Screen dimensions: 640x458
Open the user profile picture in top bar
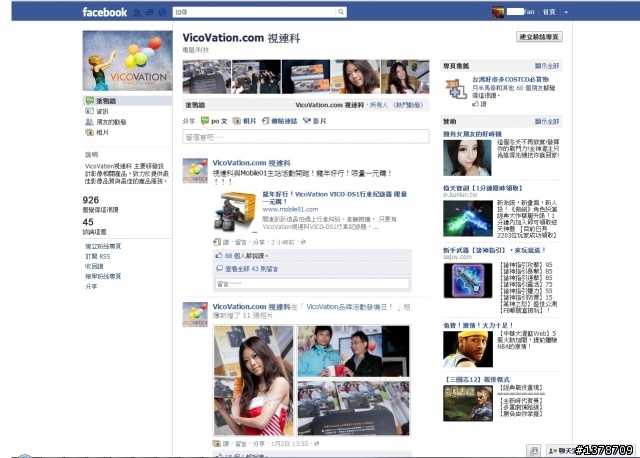[x=498, y=12]
